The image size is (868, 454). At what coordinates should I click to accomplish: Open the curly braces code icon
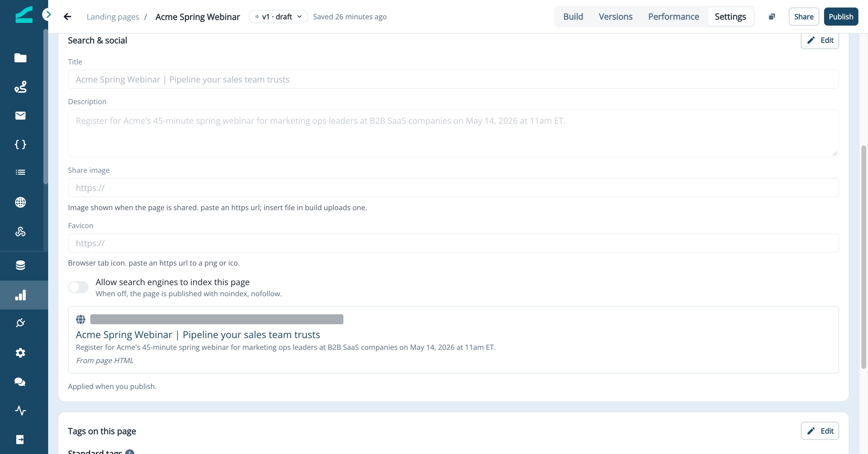pyautogui.click(x=20, y=145)
